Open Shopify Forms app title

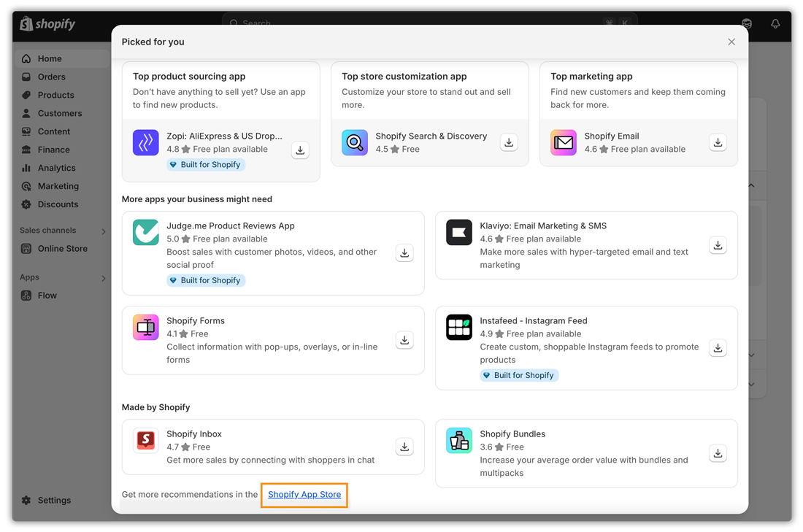pyautogui.click(x=196, y=321)
